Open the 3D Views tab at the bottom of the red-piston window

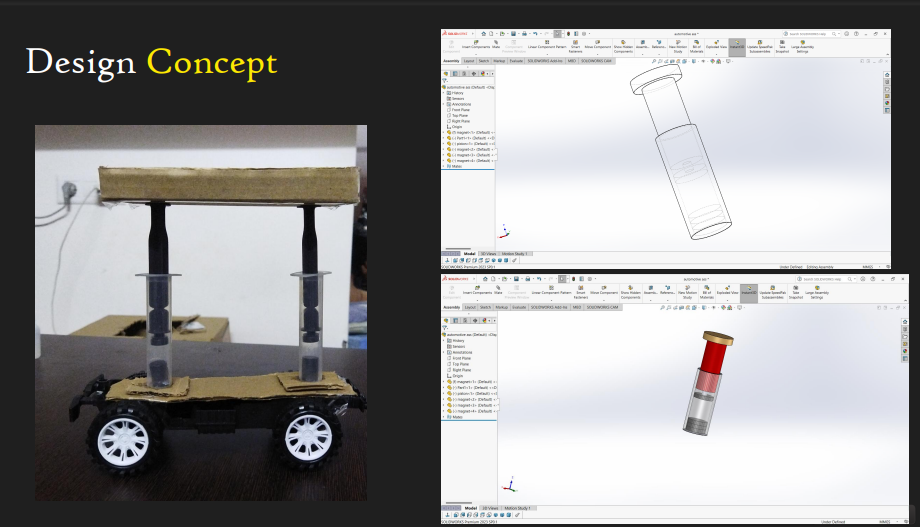490,508
